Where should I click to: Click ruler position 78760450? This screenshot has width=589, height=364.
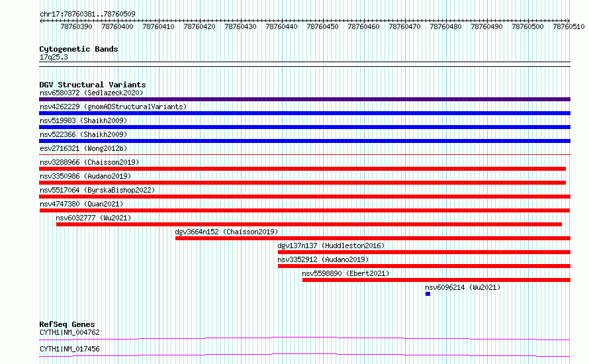coord(322,26)
